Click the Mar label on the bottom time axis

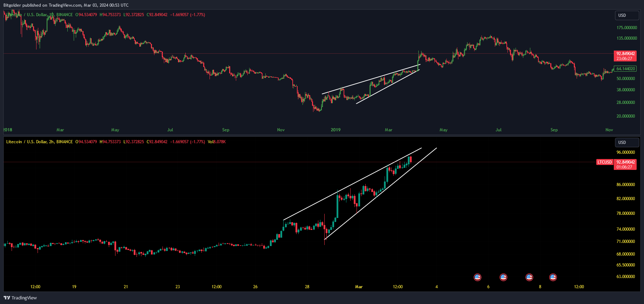(359, 287)
